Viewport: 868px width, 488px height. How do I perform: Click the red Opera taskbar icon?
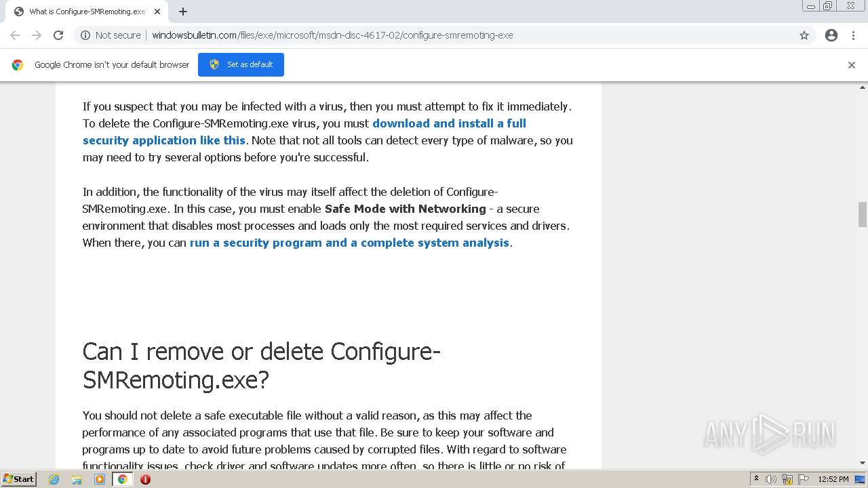click(x=145, y=479)
